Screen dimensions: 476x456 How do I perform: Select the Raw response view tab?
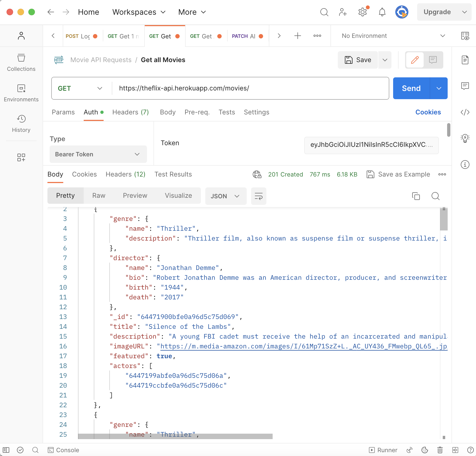[99, 196]
